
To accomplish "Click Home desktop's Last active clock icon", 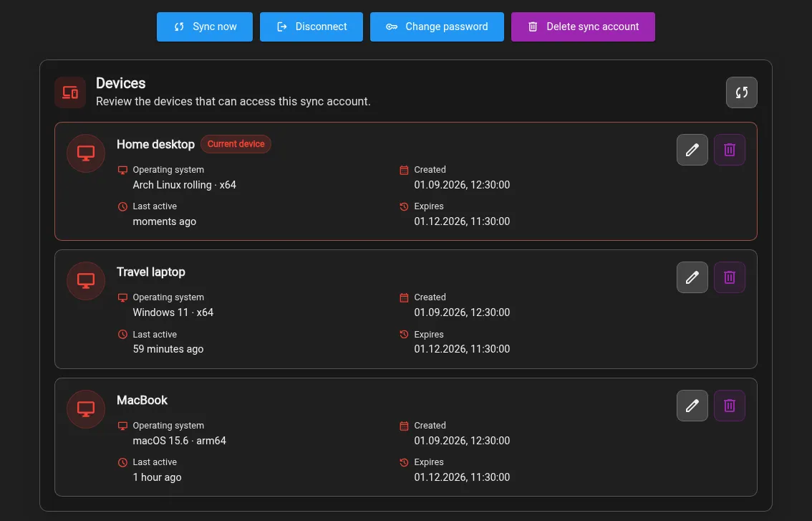I will click(122, 206).
